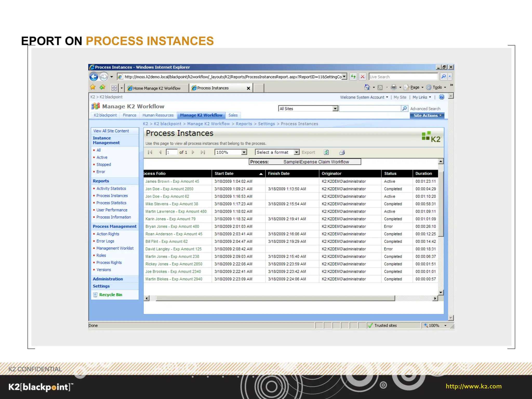This screenshot has width=532, height=399.
Task: Click the Live Search magnifier icon
Action: pos(444,76)
